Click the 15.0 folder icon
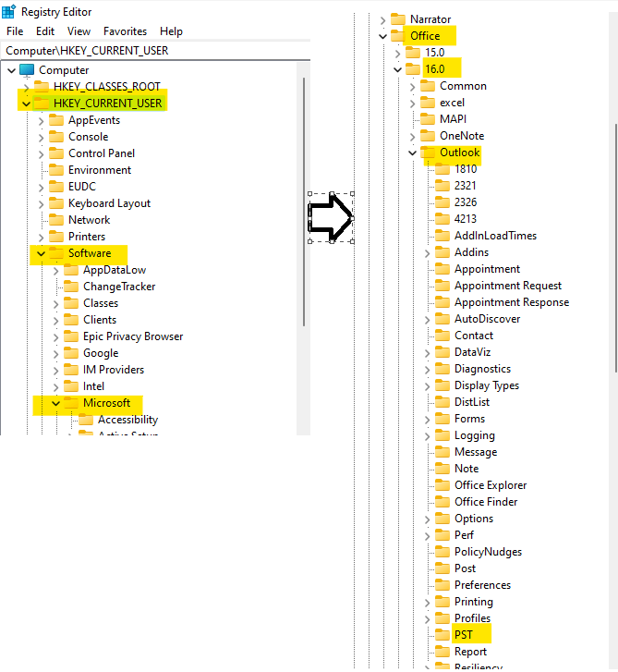 click(413, 53)
